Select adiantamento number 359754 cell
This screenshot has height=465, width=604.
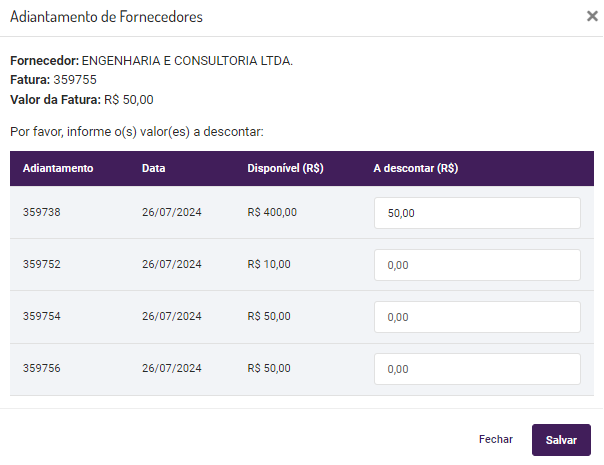(x=42, y=316)
